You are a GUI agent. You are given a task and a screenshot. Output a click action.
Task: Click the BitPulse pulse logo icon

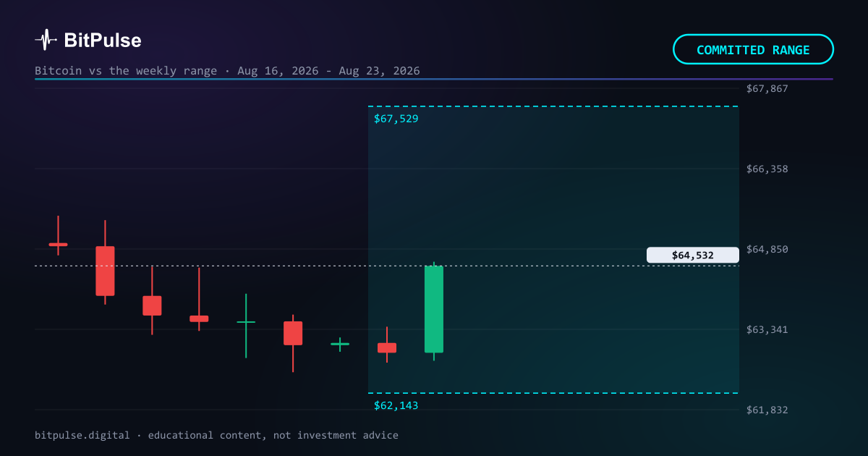46,40
